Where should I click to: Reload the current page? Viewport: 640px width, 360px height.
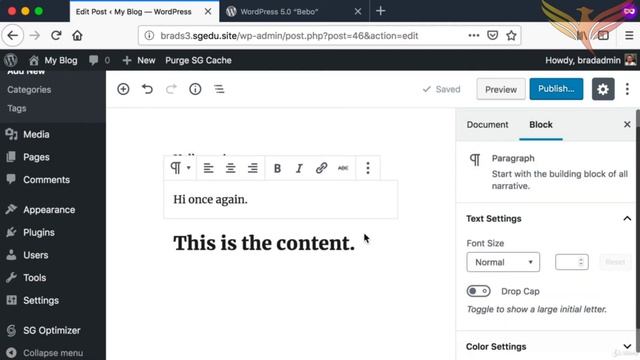pos(56,36)
